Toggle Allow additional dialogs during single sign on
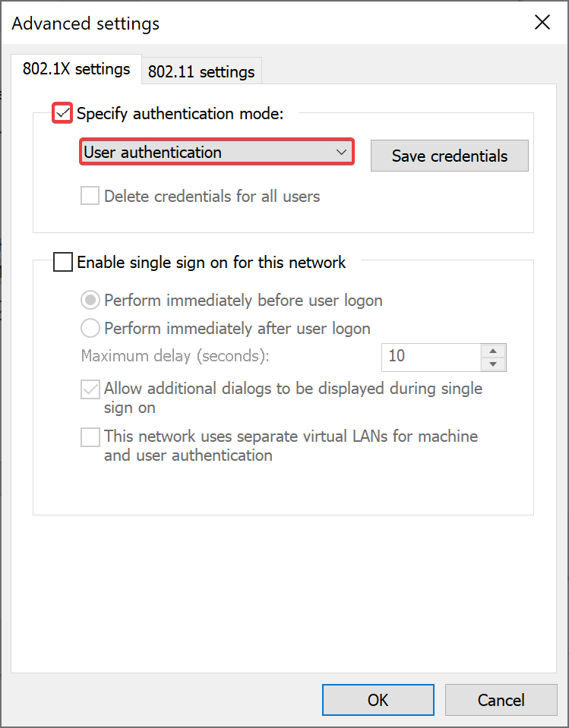 pyautogui.click(x=90, y=389)
